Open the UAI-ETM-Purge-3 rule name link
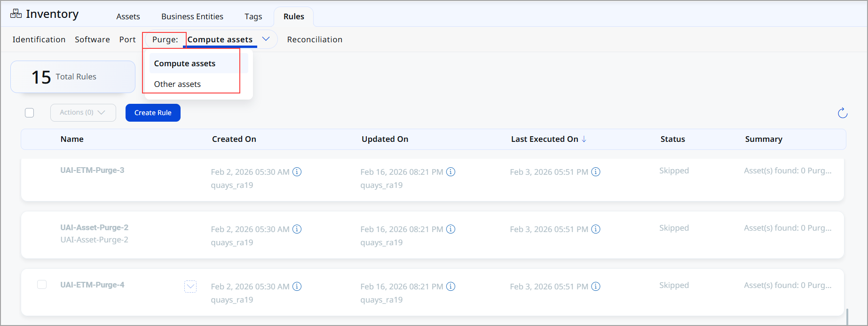The height and width of the screenshot is (326, 868). click(x=92, y=170)
